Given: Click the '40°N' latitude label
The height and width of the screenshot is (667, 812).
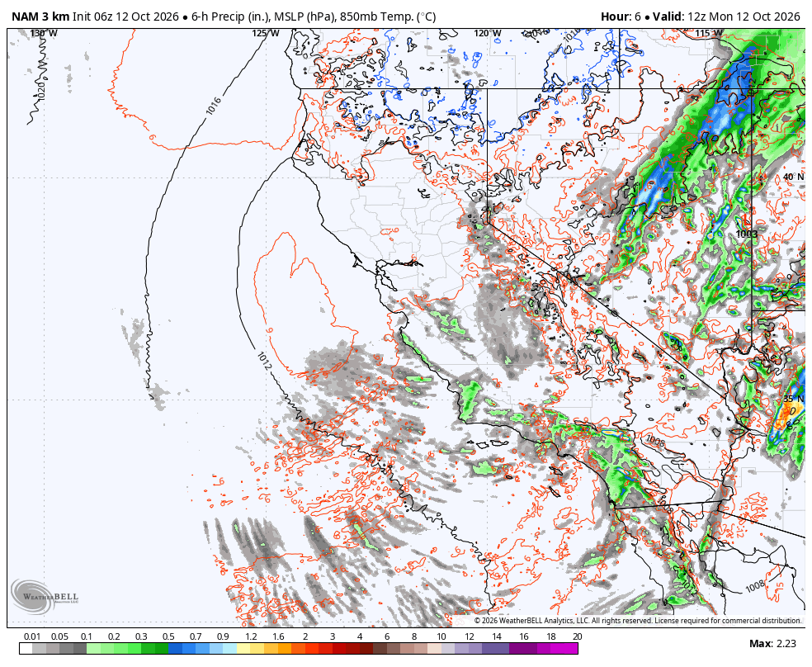Looking at the screenshot, I should (x=793, y=177).
